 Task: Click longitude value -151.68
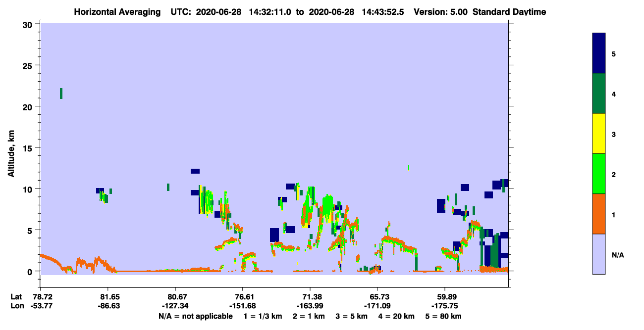click(243, 306)
